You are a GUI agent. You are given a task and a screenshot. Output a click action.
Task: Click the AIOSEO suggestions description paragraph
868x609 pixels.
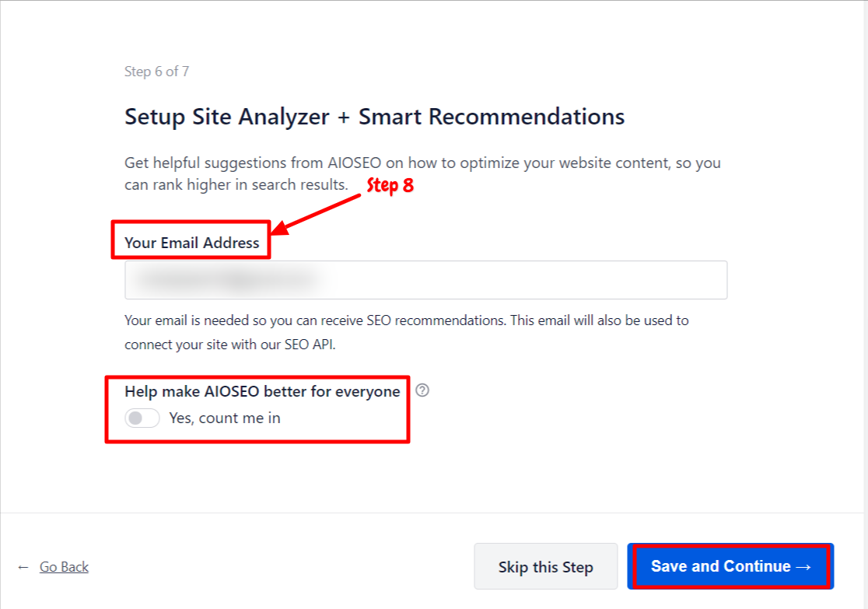point(423,173)
